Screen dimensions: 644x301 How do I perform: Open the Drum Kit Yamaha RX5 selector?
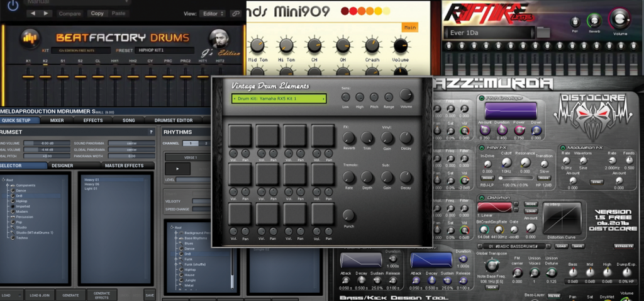(x=279, y=99)
